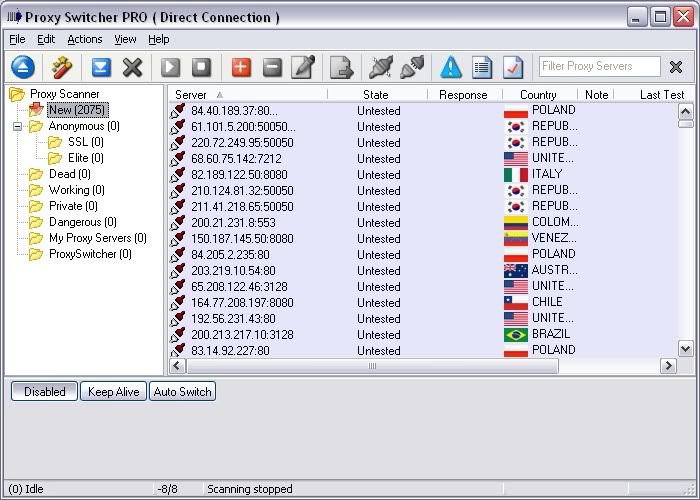Click the edit proxy pencil icon
This screenshot has height=500, width=700.
(303, 67)
